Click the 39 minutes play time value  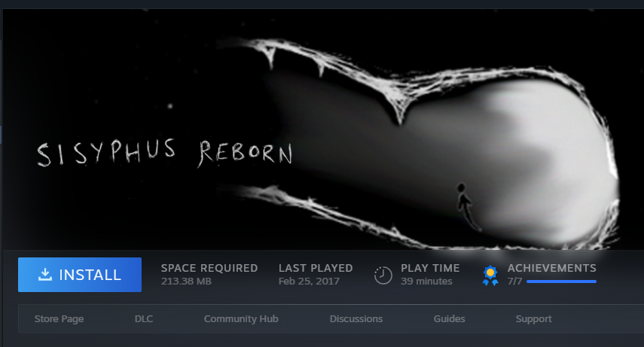(x=426, y=282)
